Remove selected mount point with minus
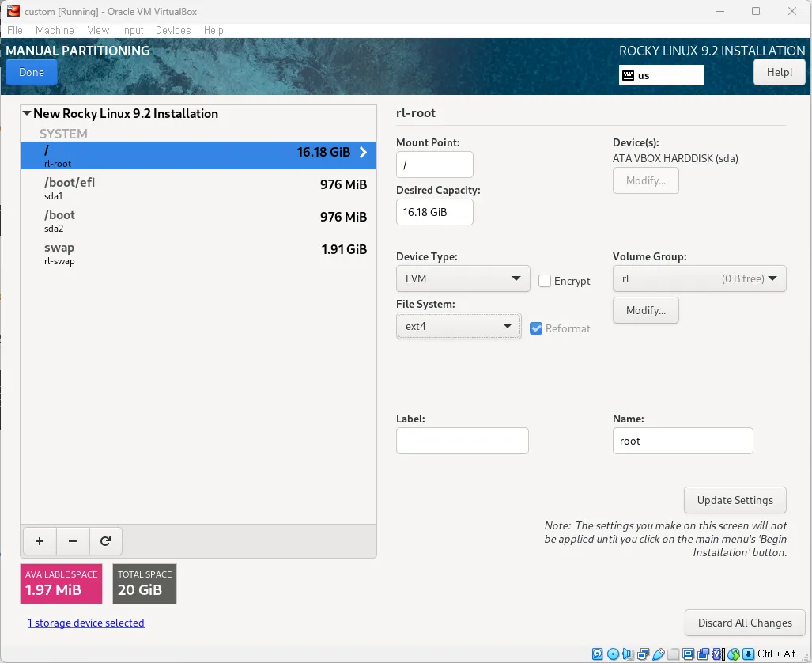This screenshot has height=663, width=812. tap(73, 540)
